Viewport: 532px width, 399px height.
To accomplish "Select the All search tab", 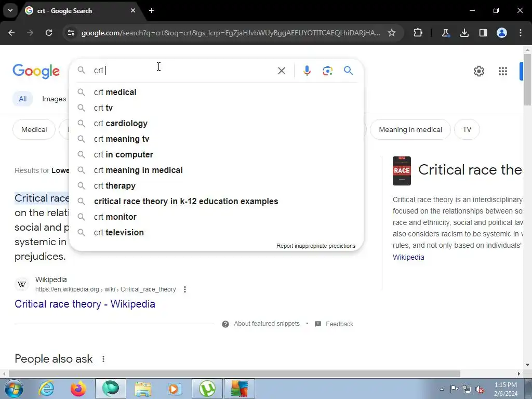I will pos(22,99).
